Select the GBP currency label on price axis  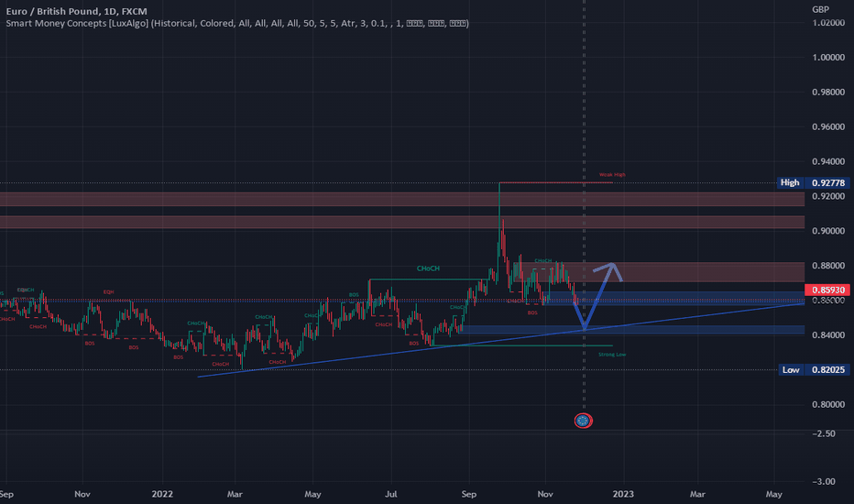point(820,9)
